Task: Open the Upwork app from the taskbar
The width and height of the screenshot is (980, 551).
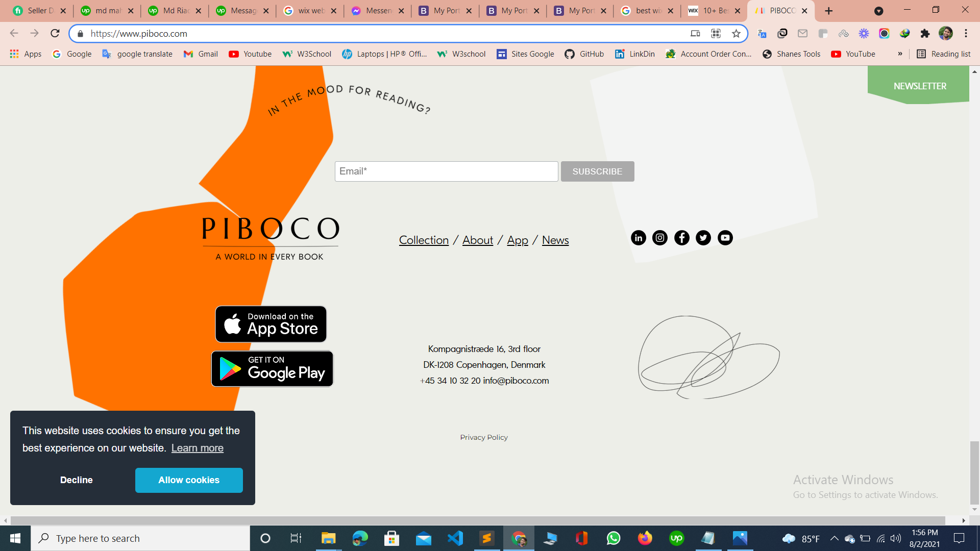Action: click(676, 538)
